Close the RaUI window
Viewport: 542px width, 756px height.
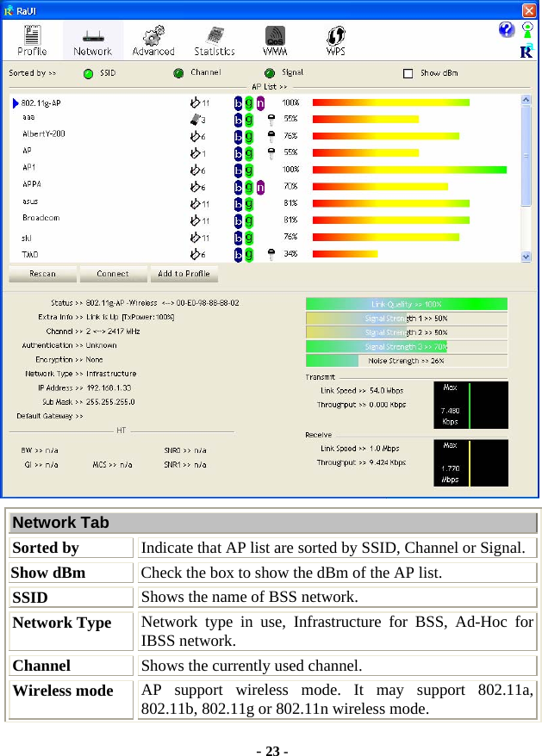click(529, 10)
